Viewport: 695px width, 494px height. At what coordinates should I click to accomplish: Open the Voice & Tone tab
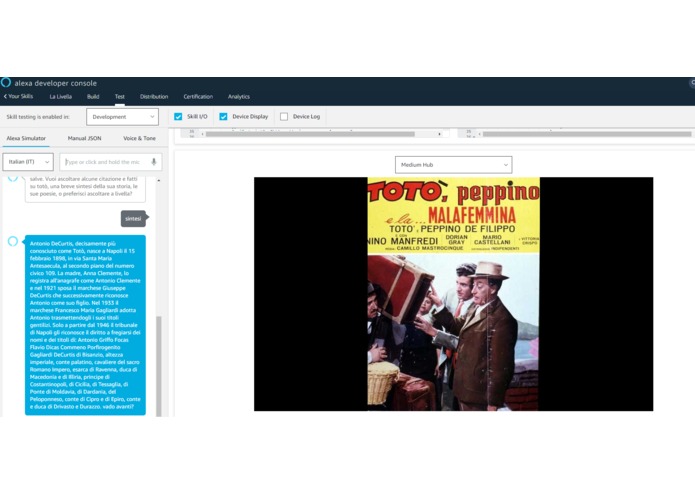click(139, 138)
